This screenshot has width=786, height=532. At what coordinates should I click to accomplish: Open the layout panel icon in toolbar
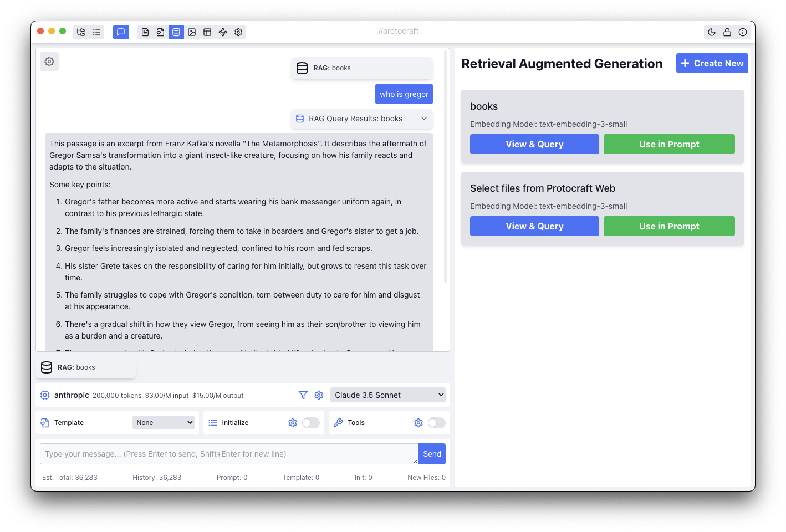[x=207, y=32]
